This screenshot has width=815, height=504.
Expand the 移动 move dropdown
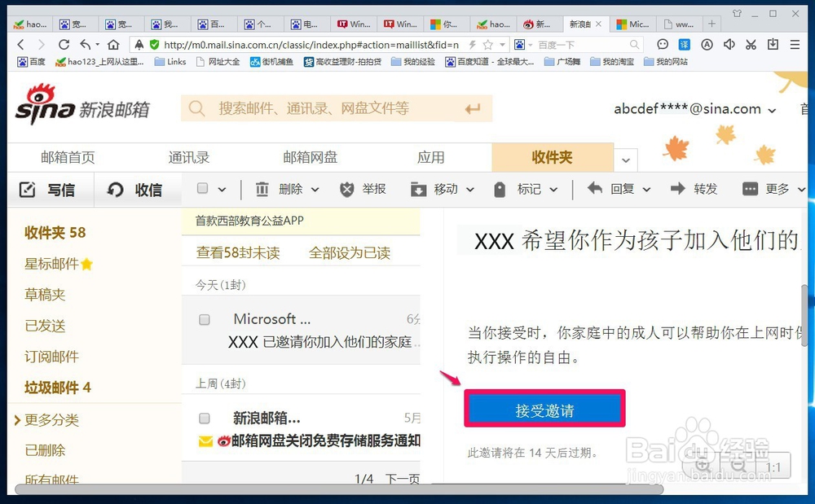tap(470, 190)
